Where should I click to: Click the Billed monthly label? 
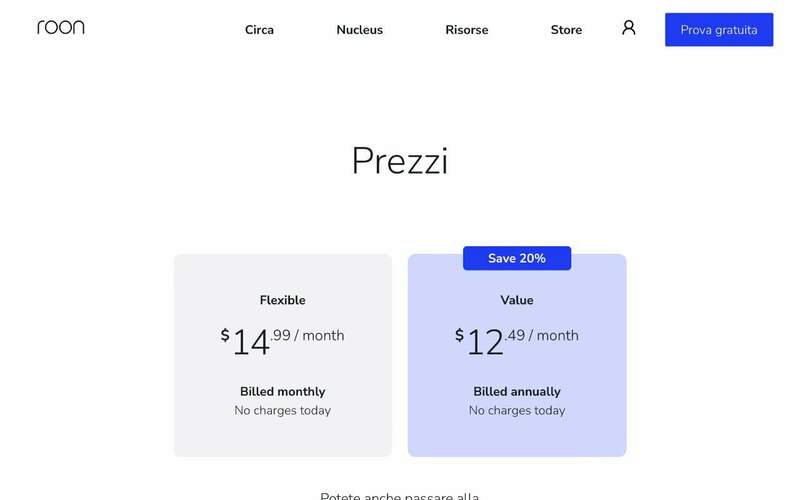pyautogui.click(x=282, y=392)
